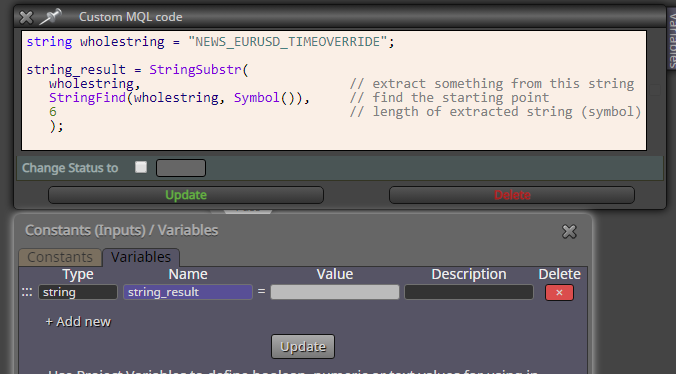
Task: Enable the Change Status to checkbox
Action: [x=141, y=167]
